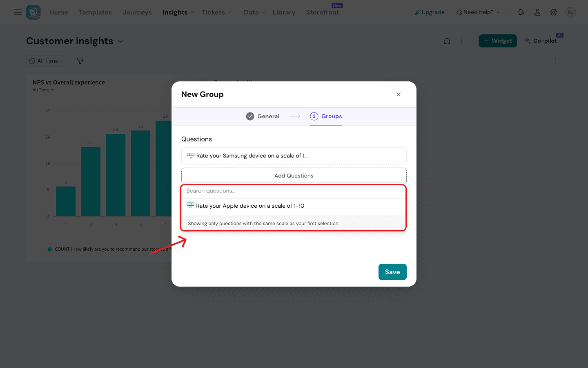Screen dimensions: 588x368
Task: Open the All Time date filter
Action: (x=47, y=61)
